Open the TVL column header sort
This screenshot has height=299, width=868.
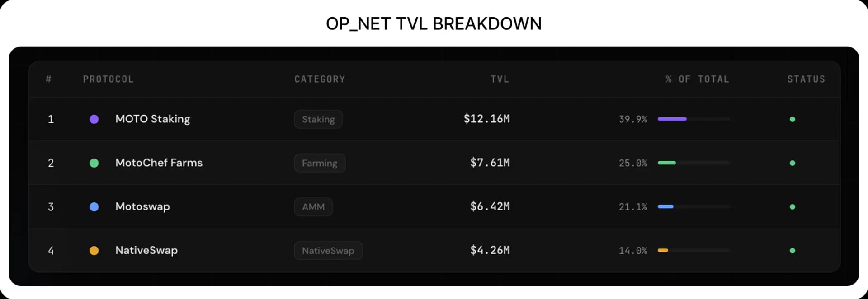click(x=500, y=79)
